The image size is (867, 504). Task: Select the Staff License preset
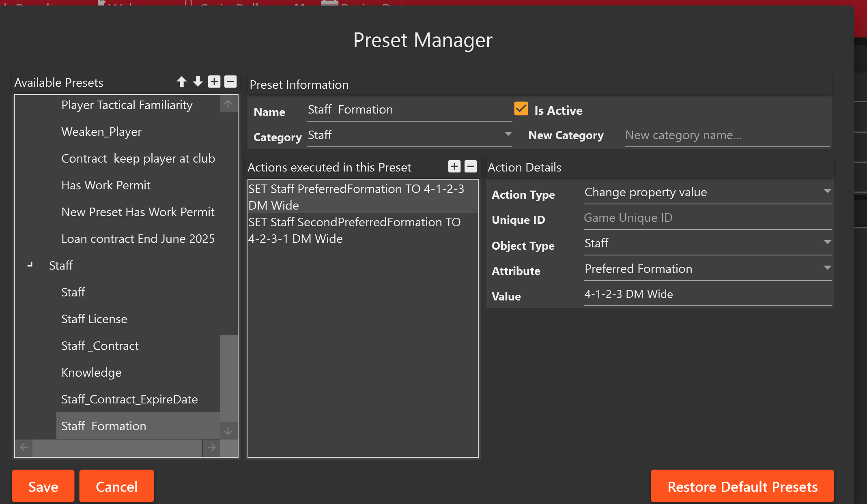pos(94,319)
